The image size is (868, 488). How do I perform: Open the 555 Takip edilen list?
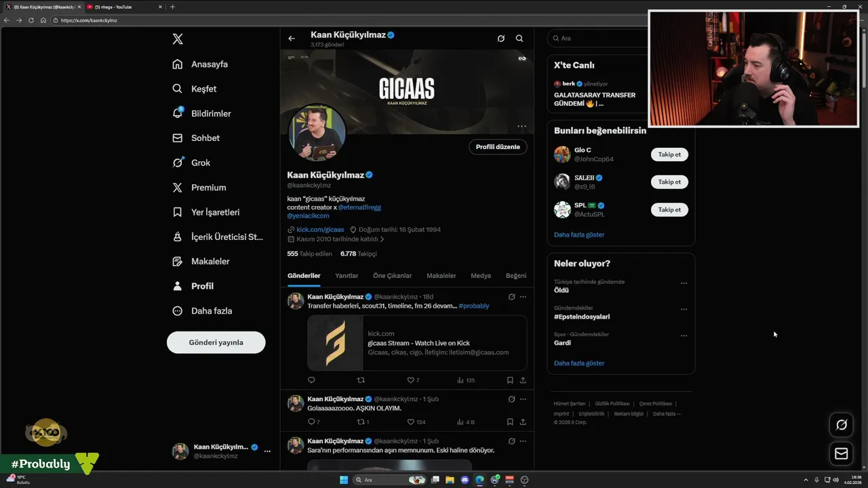coord(309,253)
